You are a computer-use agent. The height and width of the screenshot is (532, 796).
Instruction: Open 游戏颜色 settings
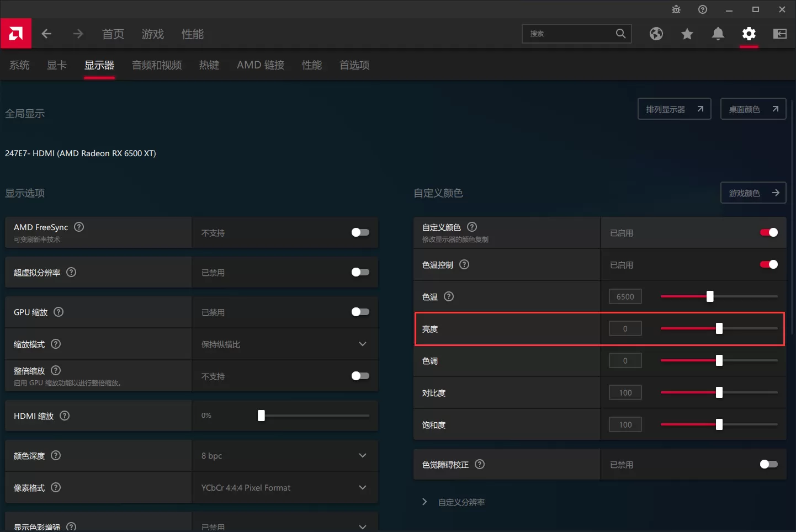[753, 193]
